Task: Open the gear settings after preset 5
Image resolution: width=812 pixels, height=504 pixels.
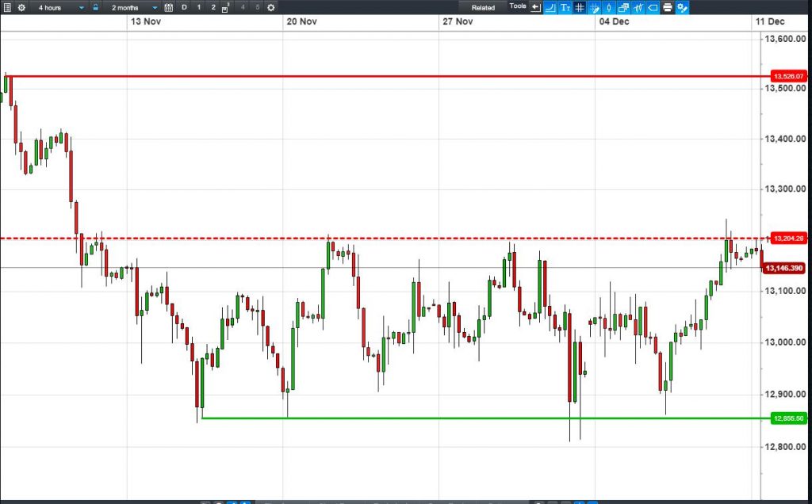Action: tap(271, 7)
